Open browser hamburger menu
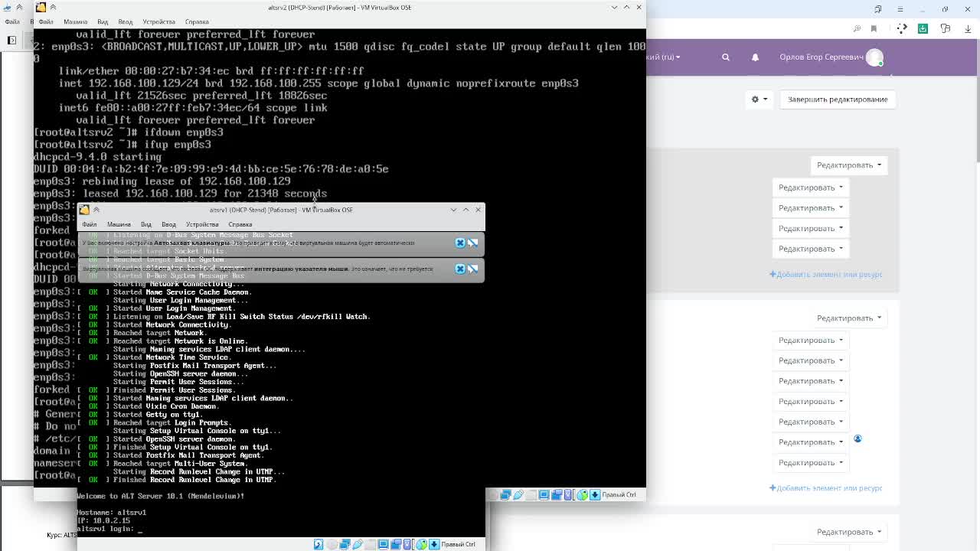This screenshot has width=980, height=551. 900,9
